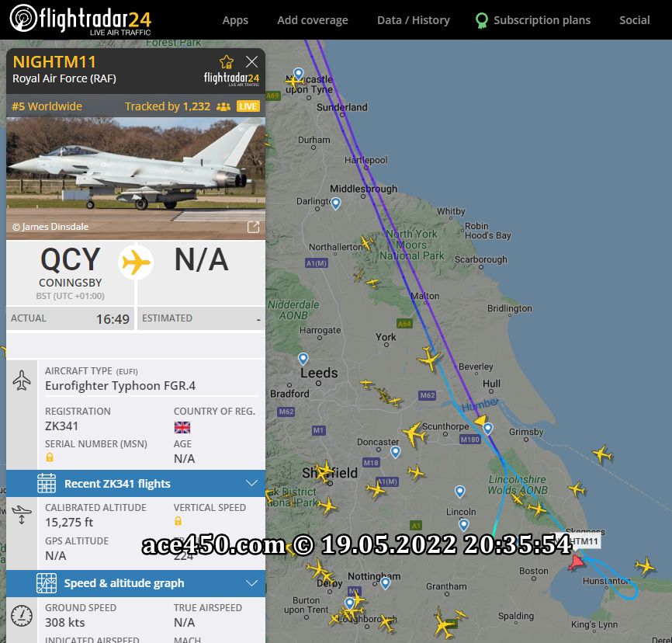
Task: Click the airport pin near Newcastle upon Tyne
Action: (298, 73)
